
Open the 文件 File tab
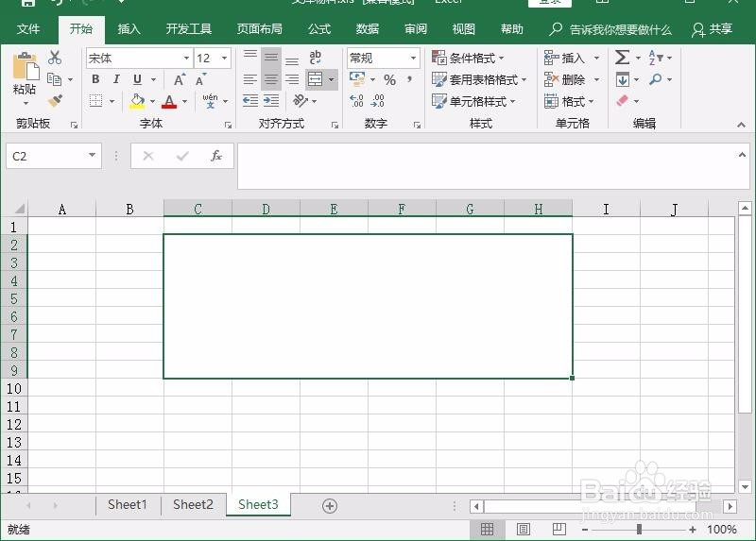coord(28,29)
